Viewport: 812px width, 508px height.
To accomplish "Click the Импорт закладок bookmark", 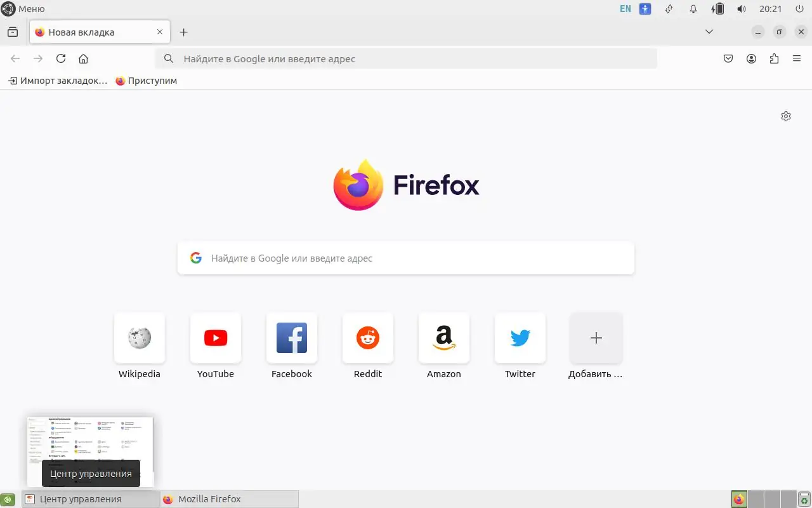I will click(58, 81).
